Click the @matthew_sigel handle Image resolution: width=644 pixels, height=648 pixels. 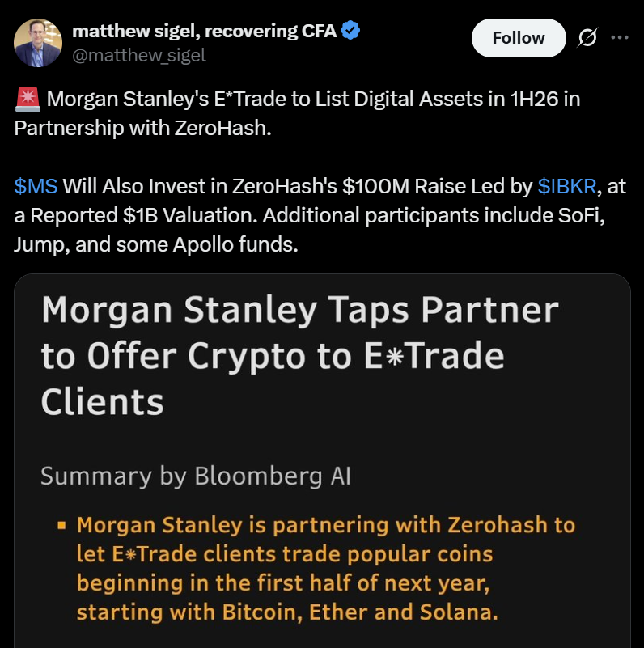pos(139,55)
